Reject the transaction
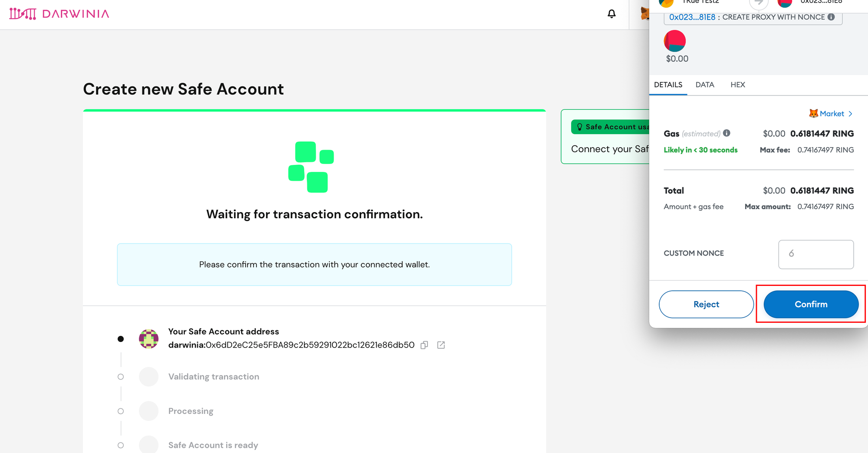The image size is (868, 453). pos(706,304)
